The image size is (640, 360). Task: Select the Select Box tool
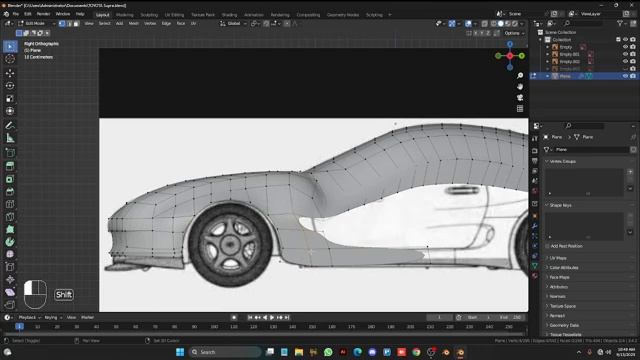pos(10,47)
